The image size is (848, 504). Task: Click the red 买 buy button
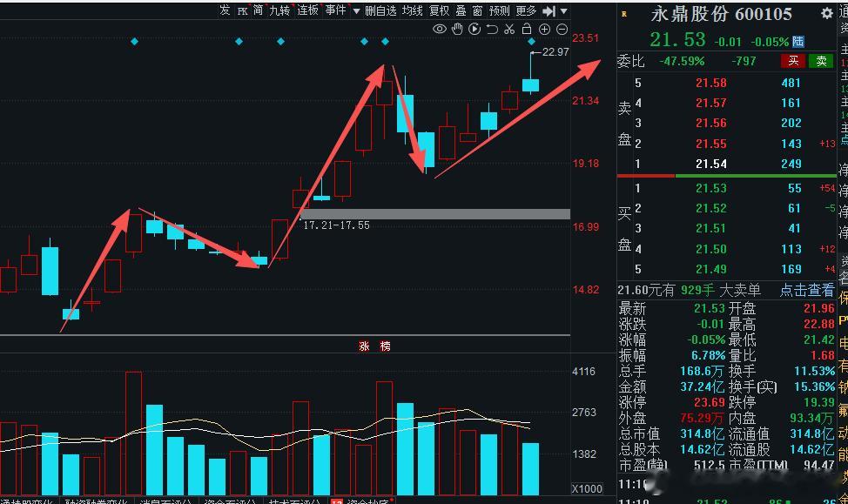pyautogui.click(x=793, y=61)
